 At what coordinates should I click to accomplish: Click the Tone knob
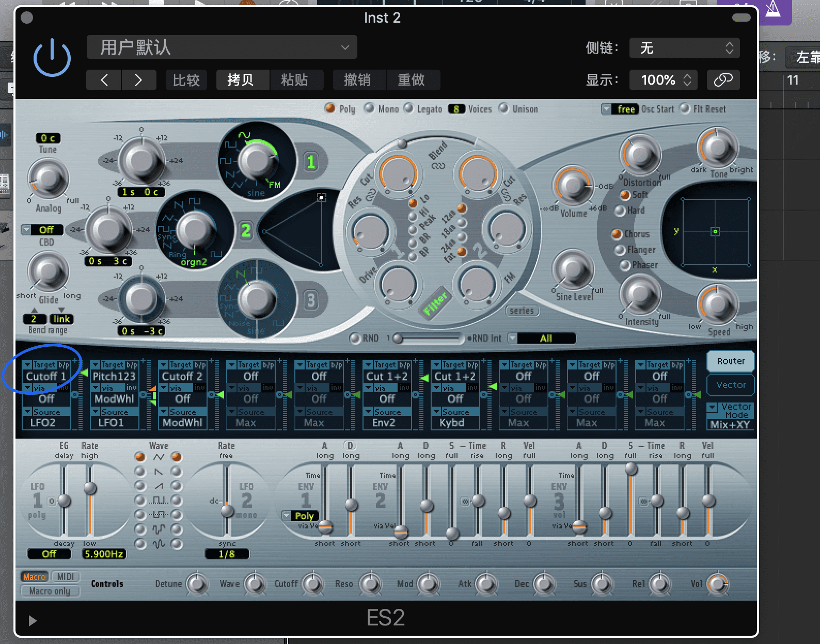718,148
